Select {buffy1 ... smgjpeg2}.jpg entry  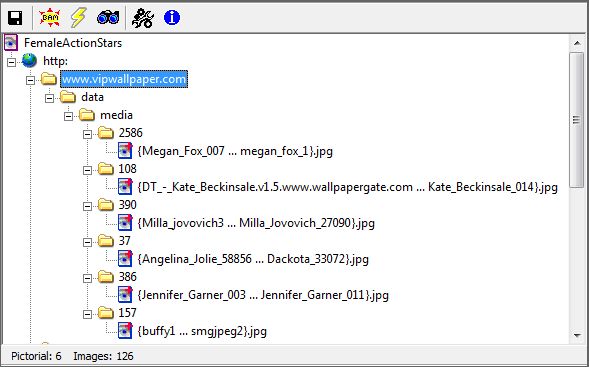[x=202, y=331]
